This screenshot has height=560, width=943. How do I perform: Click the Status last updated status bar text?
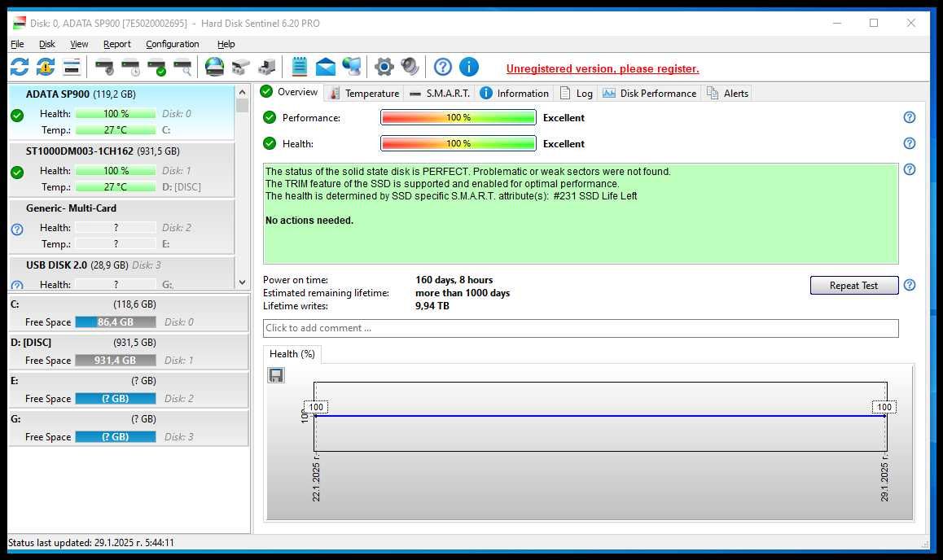pos(91,543)
